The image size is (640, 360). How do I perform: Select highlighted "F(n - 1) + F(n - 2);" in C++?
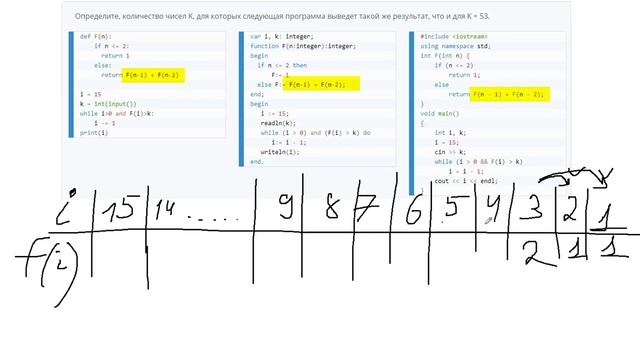pos(509,94)
